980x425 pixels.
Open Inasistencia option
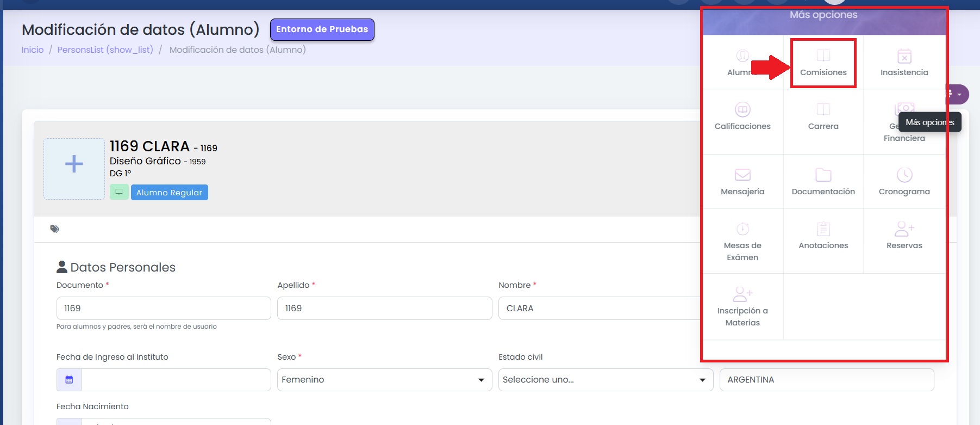point(904,63)
